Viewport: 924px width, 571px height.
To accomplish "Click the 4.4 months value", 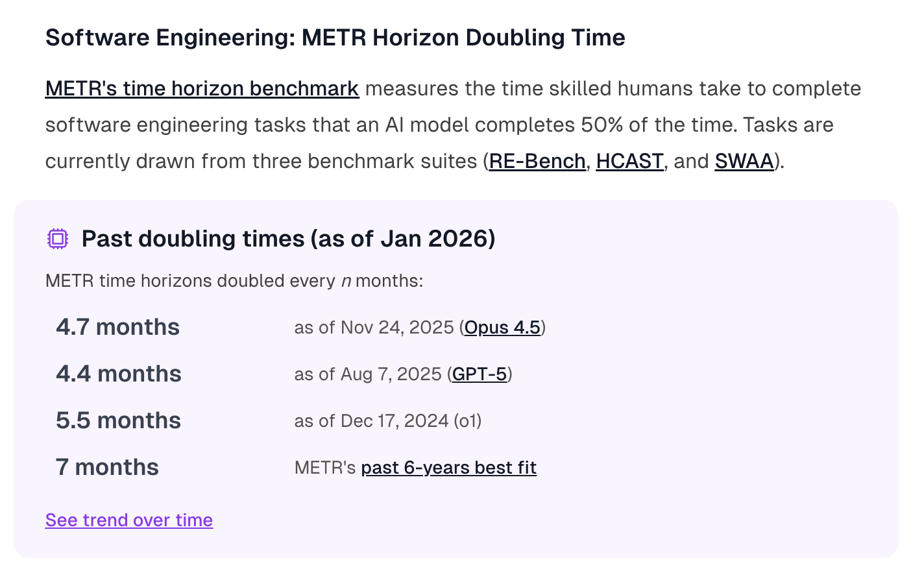I will point(119,374).
